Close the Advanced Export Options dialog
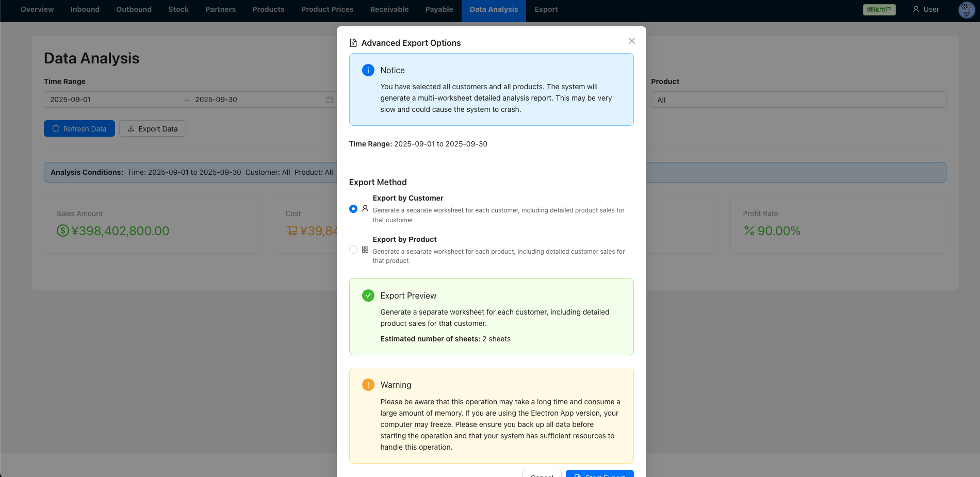 tap(631, 41)
